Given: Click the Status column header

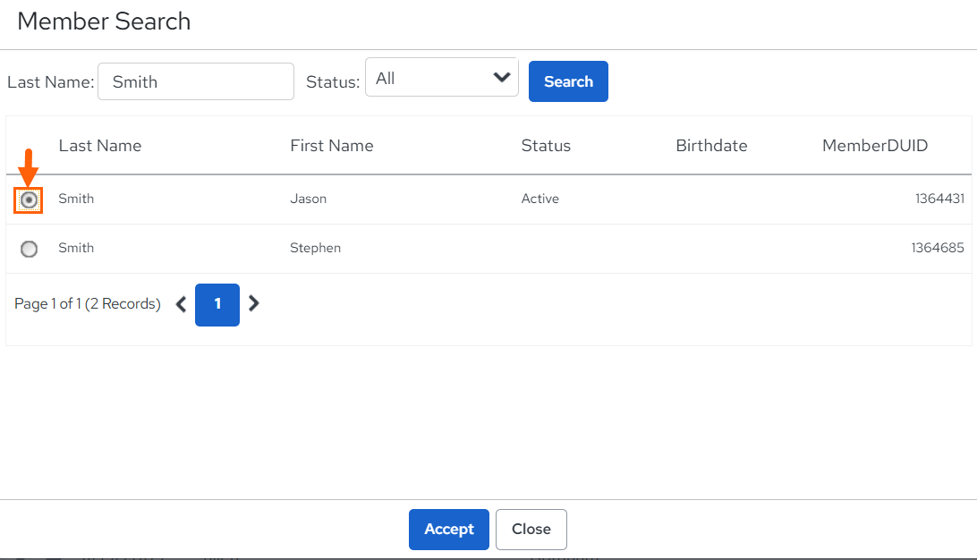Looking at the screenshot, I should pos(546,146).
